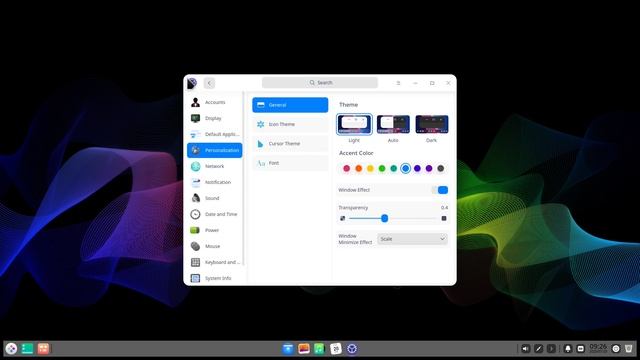The width and height of the screenshot is (640, 360).
Task: Choose the Light theme thumbnail
Action: click(354, 124)
